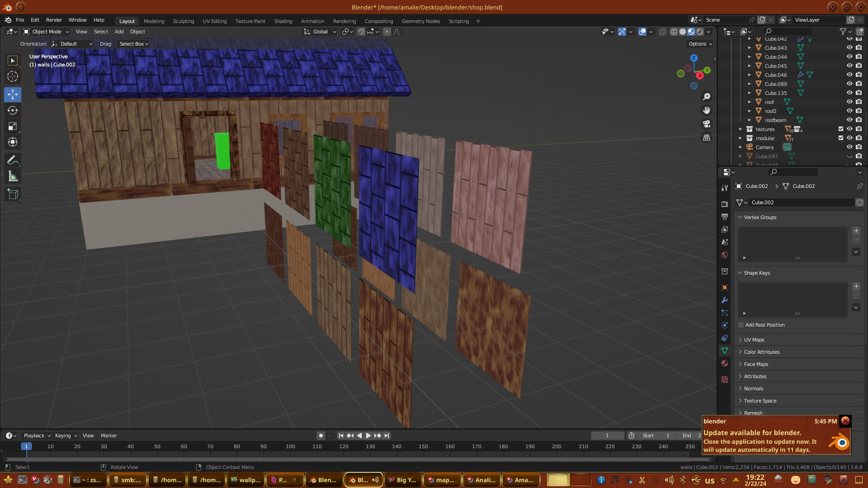Screen dimensions: 868x488
Task: Select the Measure tool
Action: (13, 177)
